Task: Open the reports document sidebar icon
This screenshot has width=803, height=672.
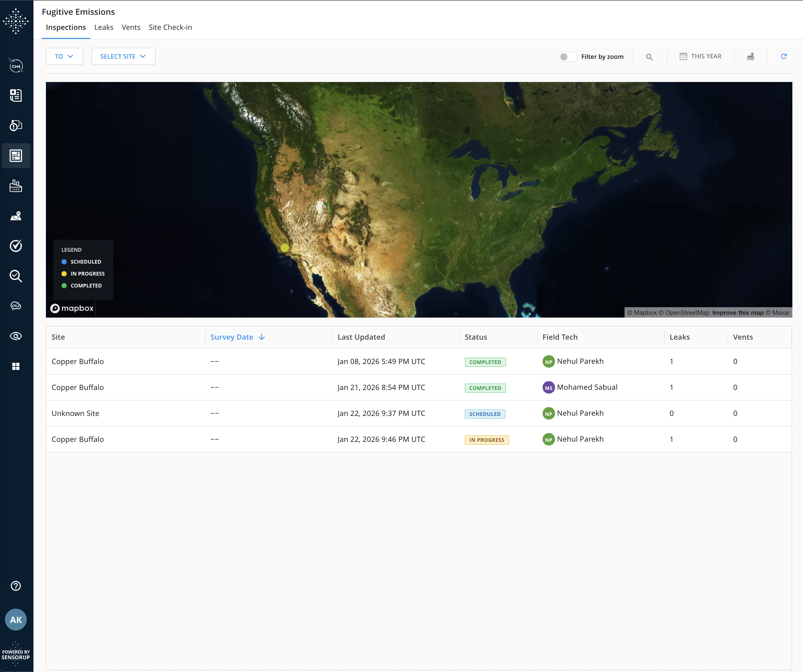Action: tap(16, 95)
